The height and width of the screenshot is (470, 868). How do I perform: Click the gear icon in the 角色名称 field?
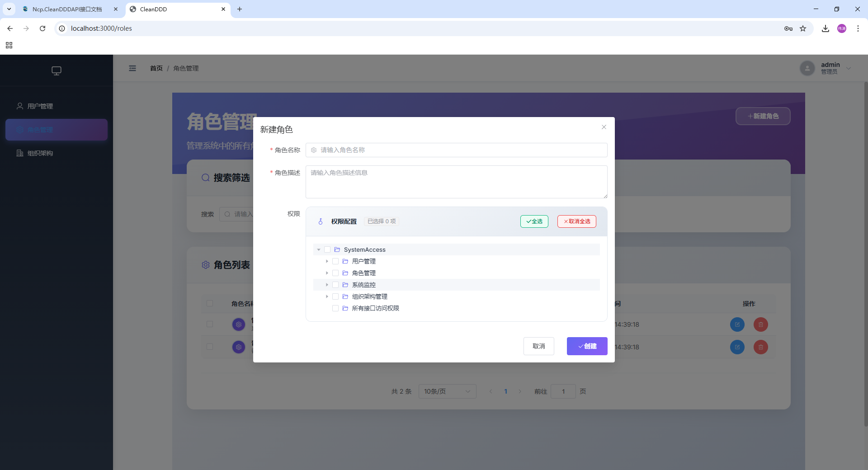coord(314,150)
